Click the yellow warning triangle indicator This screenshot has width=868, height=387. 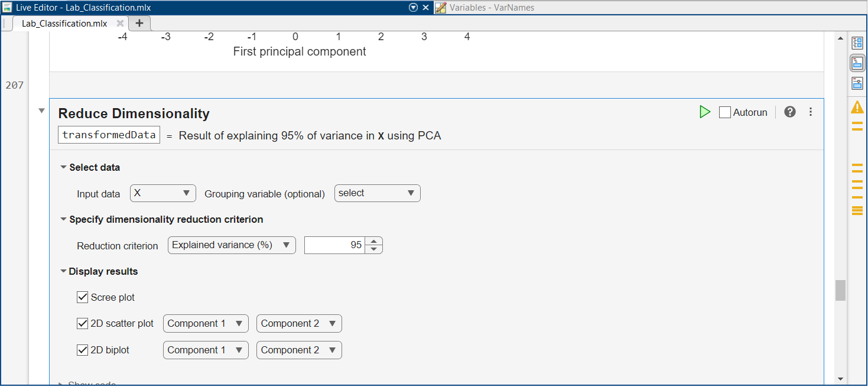[x=857, y=108]
